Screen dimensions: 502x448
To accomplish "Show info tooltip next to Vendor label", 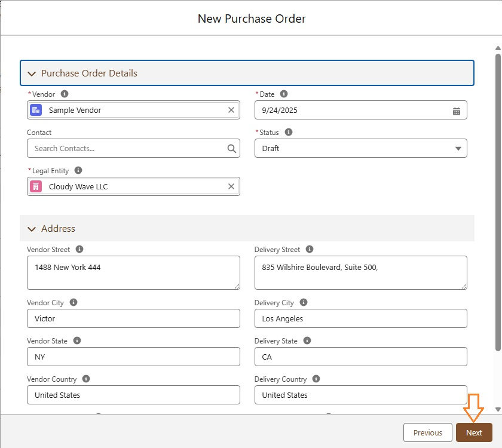I will [x=65, y=94].
